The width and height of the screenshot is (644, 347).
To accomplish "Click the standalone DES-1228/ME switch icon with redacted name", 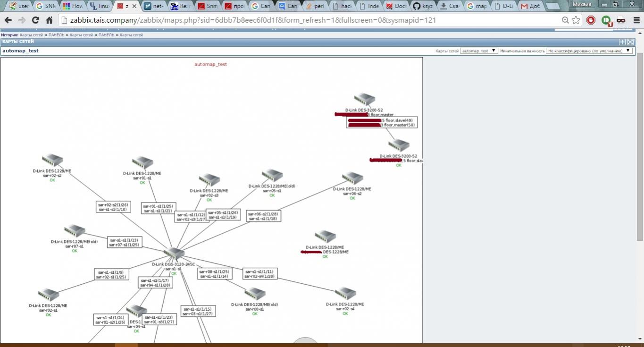I will [x=325, y=237].
